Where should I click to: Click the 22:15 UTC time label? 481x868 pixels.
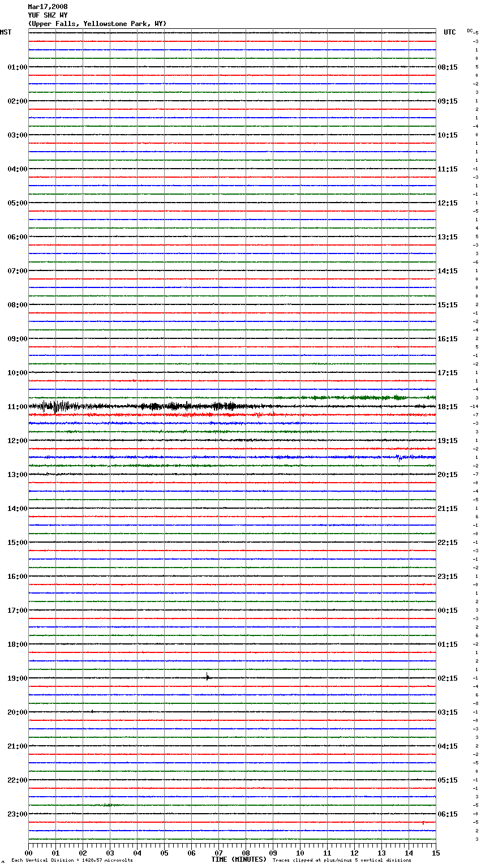click(448, 543)
